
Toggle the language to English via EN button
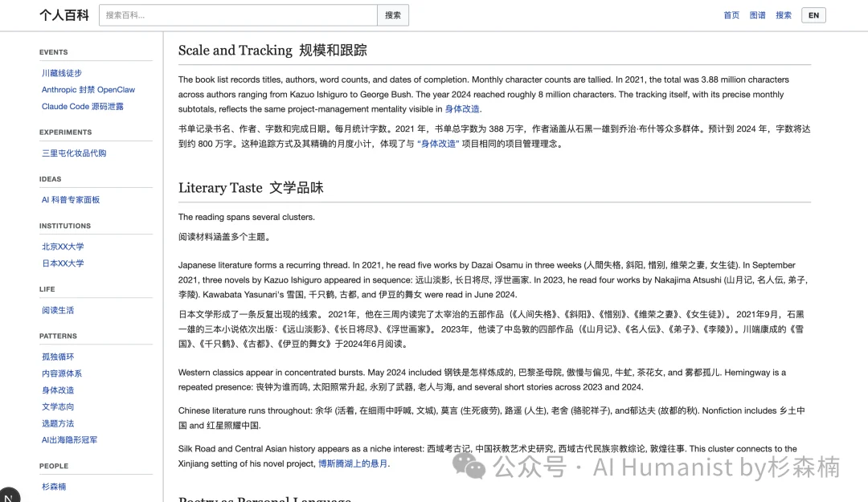tap(813, 14)
